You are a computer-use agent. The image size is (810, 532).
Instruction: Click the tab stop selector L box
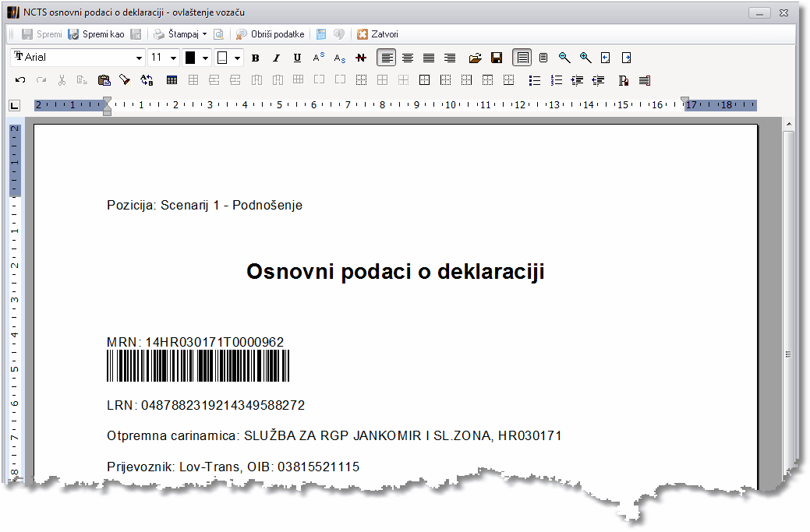point(15,106)
